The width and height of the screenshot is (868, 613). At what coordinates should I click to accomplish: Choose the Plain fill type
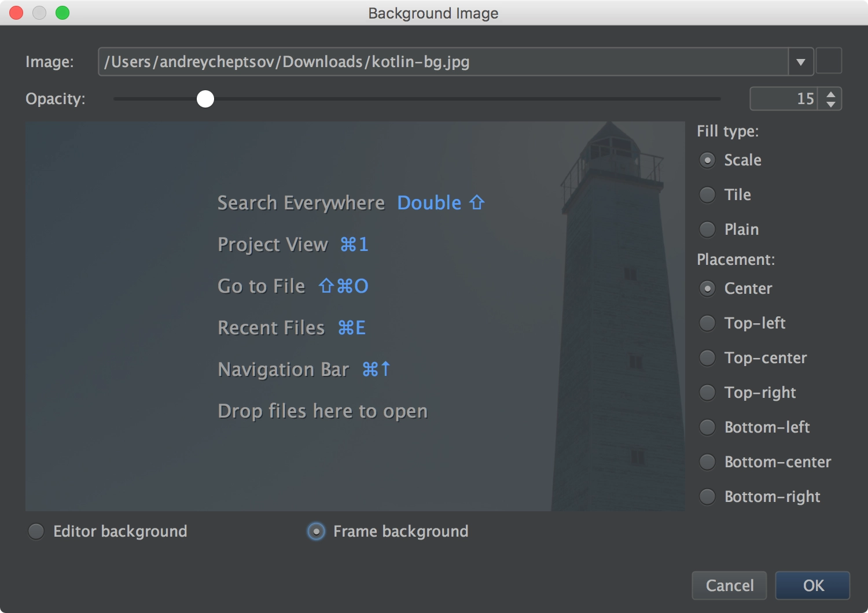729,230
